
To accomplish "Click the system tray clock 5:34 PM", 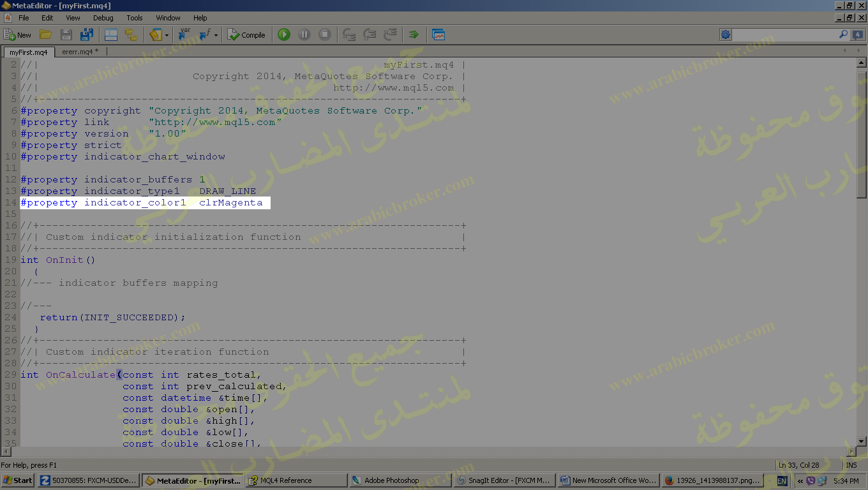I will point(846,481).
